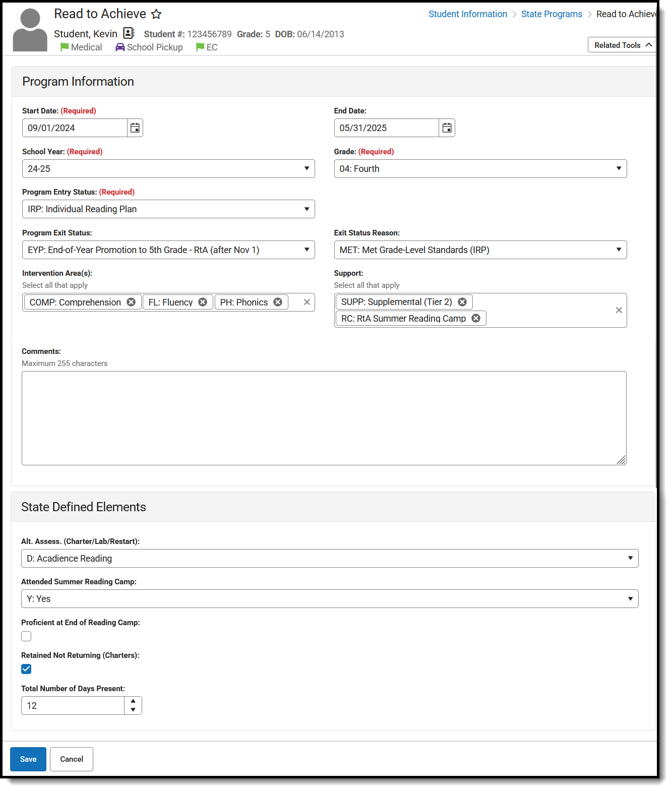Open the End Date calendar picker
672x791 pixels.
(447, 128)
